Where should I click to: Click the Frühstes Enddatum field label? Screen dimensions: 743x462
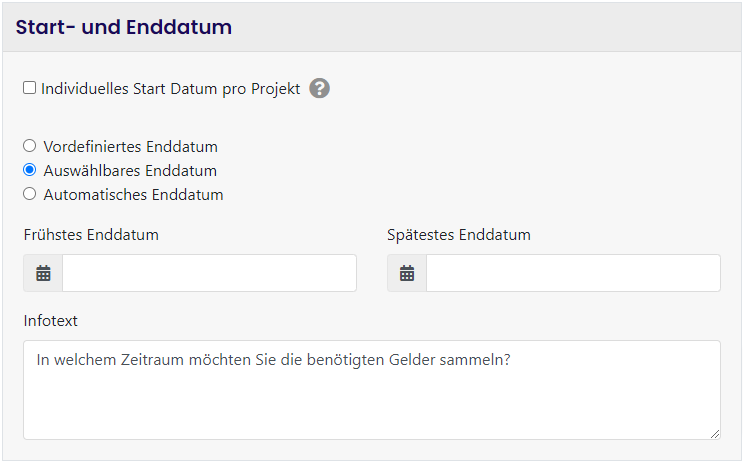[91, 235]
